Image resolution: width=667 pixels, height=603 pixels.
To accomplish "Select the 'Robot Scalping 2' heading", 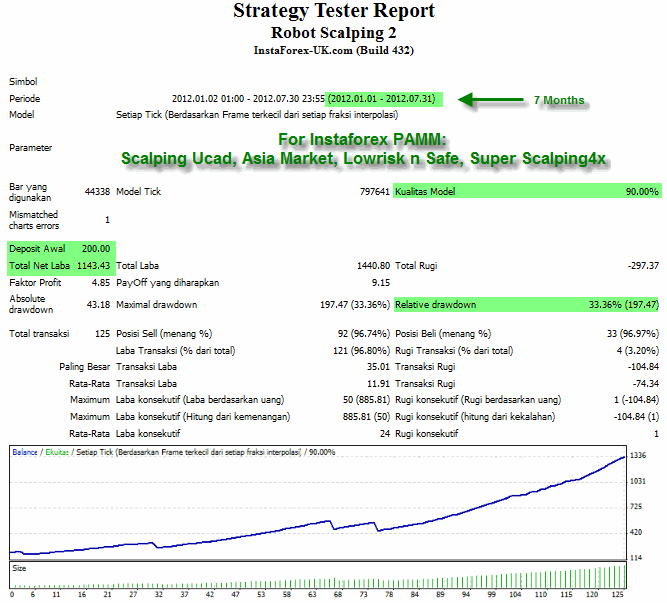I will (x=334, y=33).
